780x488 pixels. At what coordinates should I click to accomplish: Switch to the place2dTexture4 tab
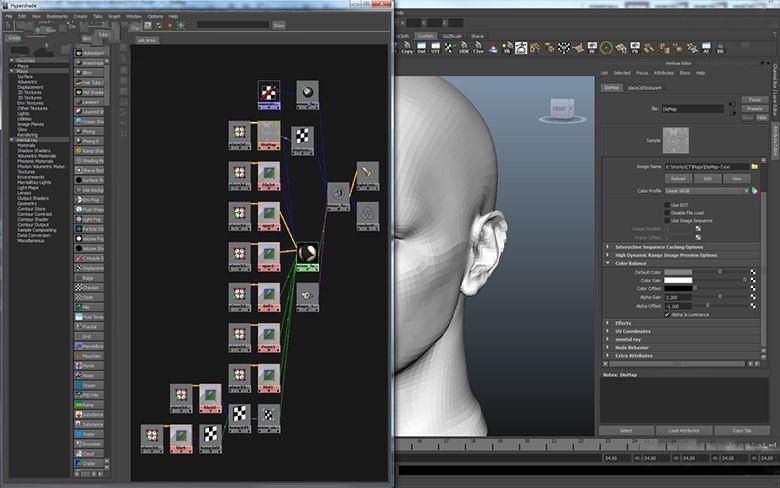coord(645,88)
